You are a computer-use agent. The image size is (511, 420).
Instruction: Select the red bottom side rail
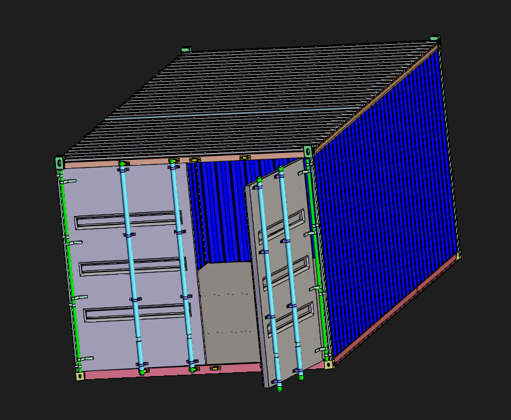click(396, 308)
